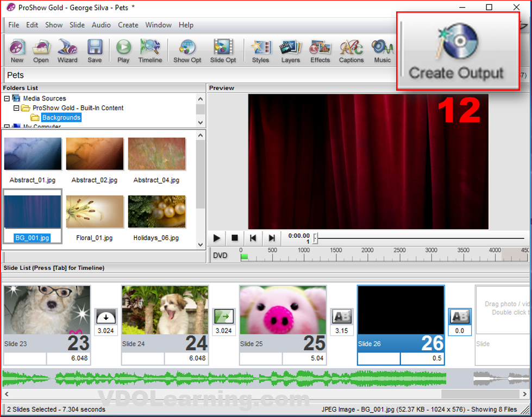Click the 3.15 transition time field
532x417 pixels.
(342, 331)
